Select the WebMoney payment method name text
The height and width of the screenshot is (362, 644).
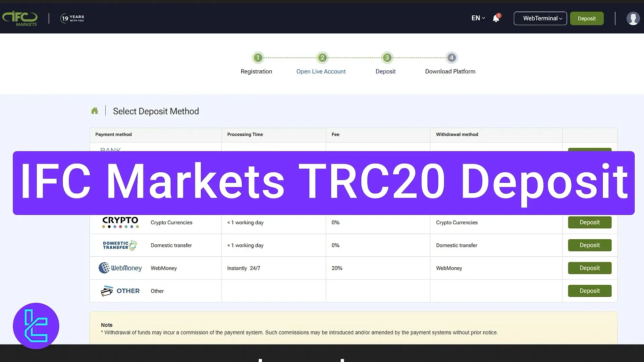[x=164, y=268]
